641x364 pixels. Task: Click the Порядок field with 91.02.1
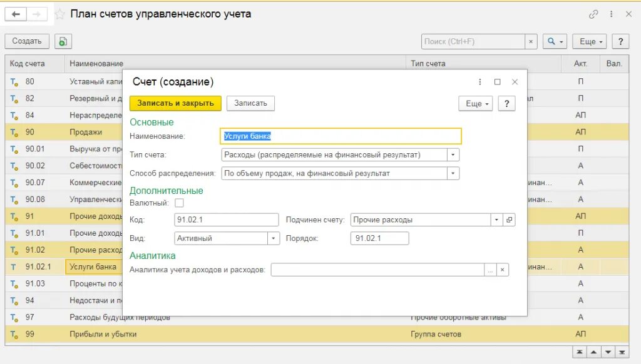(x=379, y=238)
